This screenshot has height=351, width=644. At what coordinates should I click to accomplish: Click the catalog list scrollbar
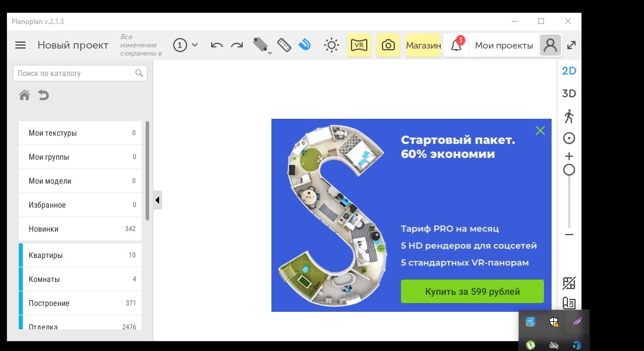pyautogui.click(x=147, y=171)
